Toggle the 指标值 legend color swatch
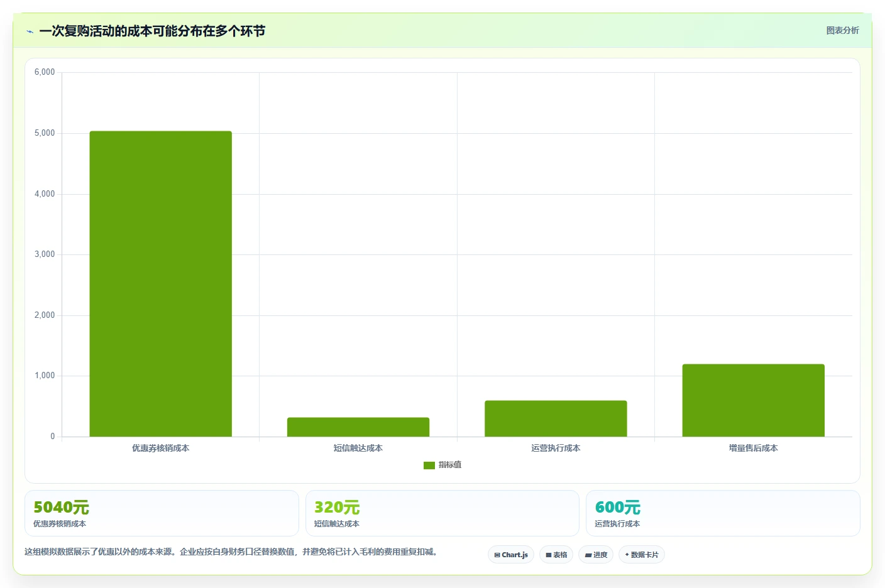The width and height of the screenshot is (885, 588). pyautogui.click(x=429, y=465)
